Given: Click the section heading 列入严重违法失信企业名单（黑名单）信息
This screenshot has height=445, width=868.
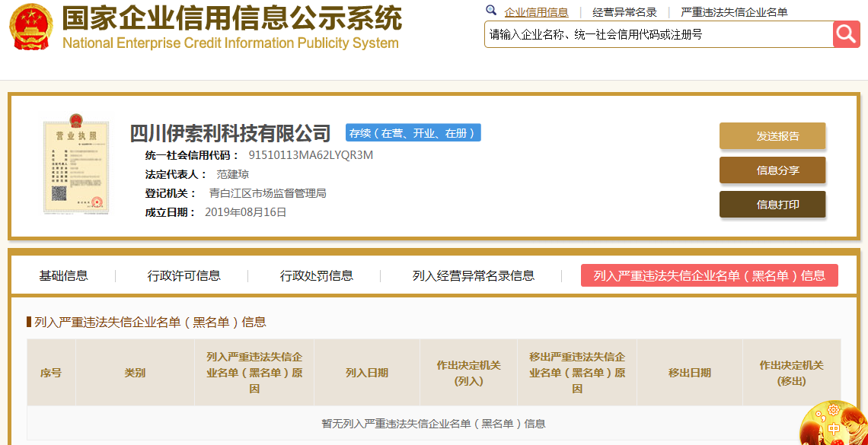Looking at the screenshot, I should (x=150, y=322).
